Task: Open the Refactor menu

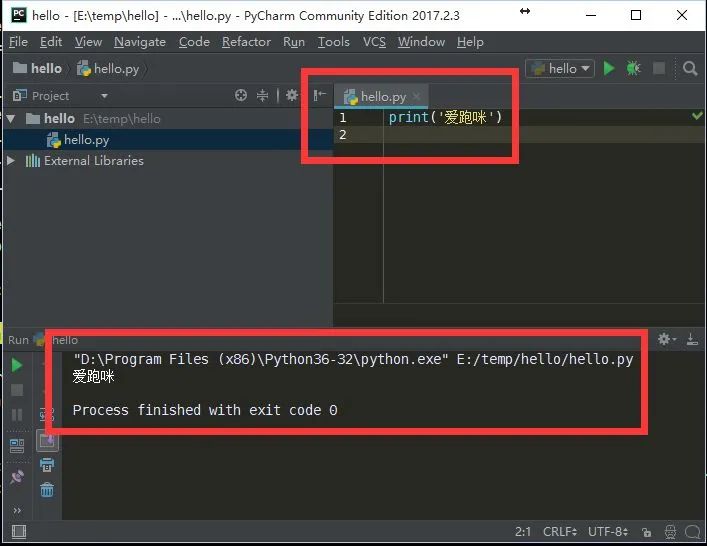Action: [x=246, y=41]
